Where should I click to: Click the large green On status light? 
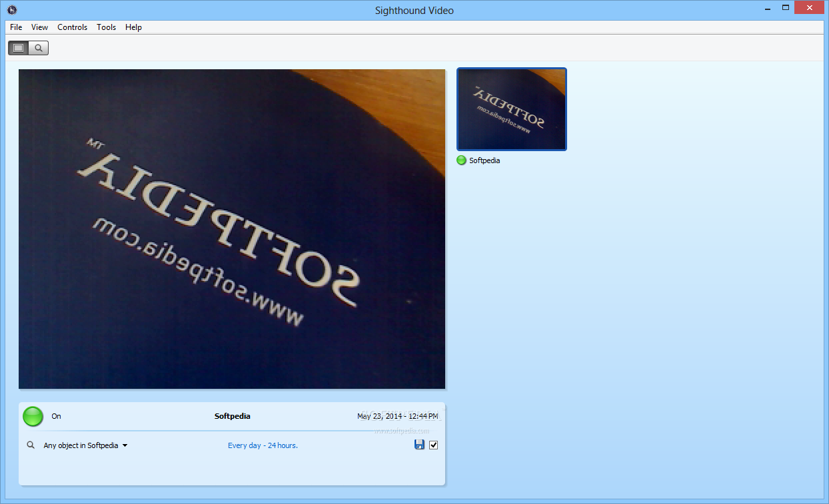click(33, 416)
